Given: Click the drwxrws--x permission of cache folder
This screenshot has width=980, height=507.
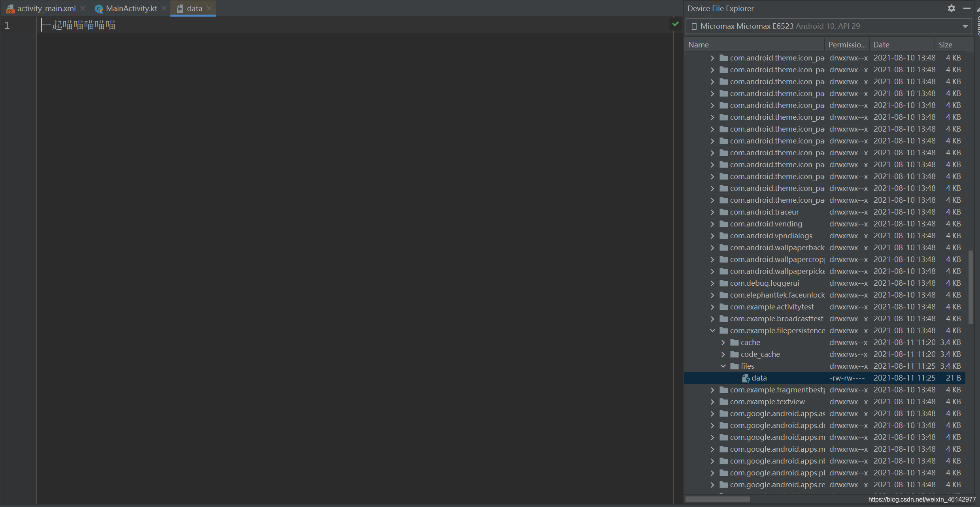Looking at the screenshot, I should (848, 343).
